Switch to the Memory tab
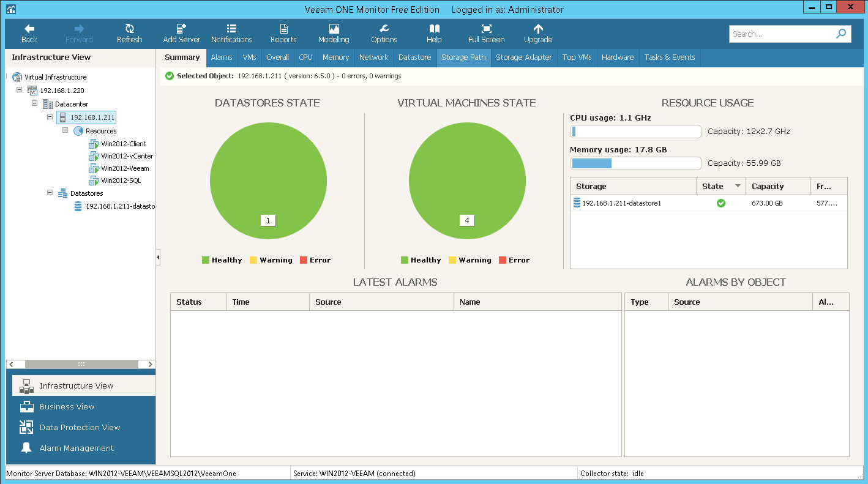Screen dimensions: 868x484 pos(335,58)
